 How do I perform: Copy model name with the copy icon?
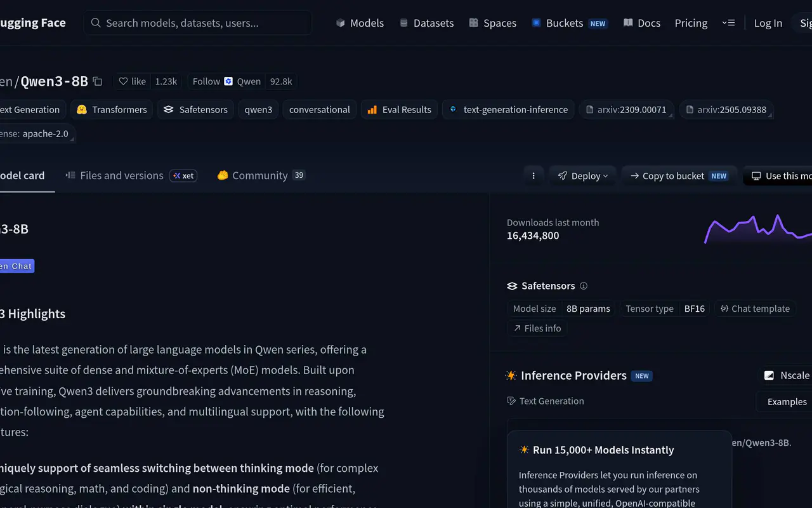click(97, 81)
